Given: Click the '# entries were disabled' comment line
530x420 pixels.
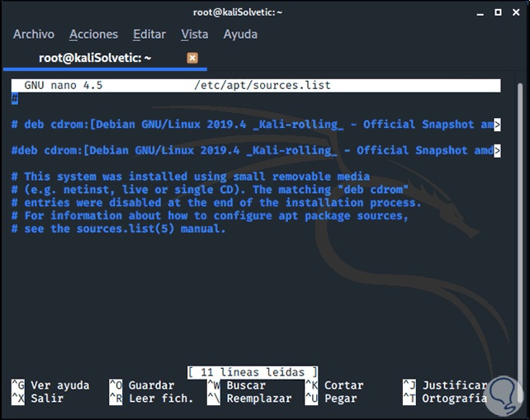Looking at the screenshot, I should [x=216, y=203].
